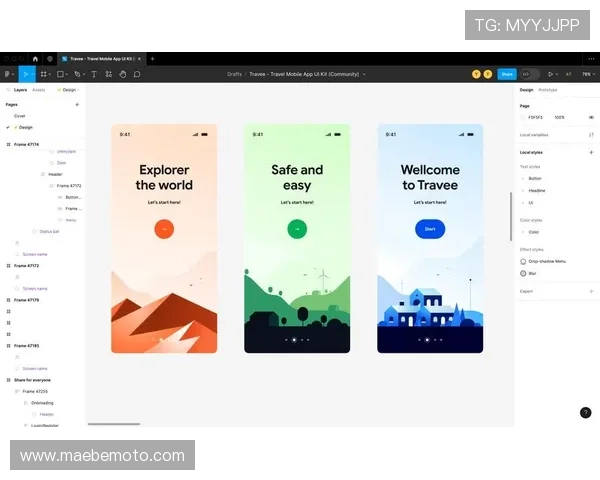Viewport: 600px width, 480px height.
Task: Select the Comment tool
Action: 137,74
